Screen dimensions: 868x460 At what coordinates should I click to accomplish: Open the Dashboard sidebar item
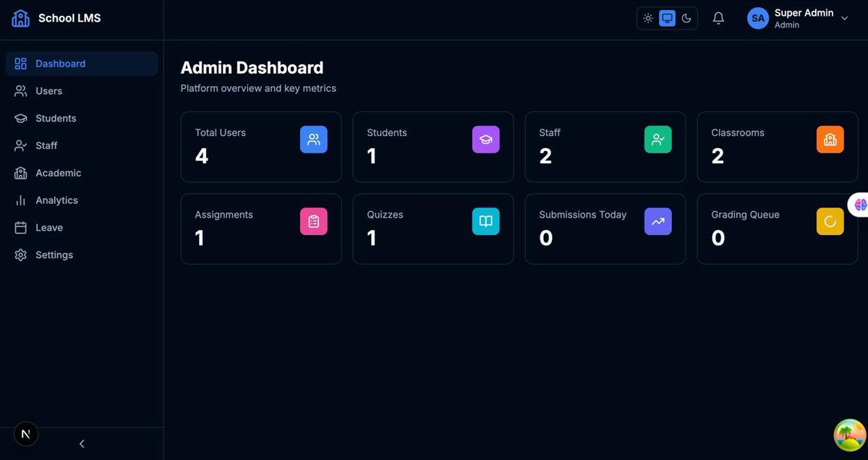[x=82, y=64]
